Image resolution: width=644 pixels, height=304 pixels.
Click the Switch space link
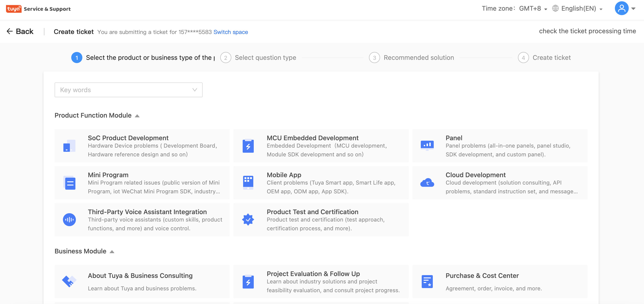point(230,32)
